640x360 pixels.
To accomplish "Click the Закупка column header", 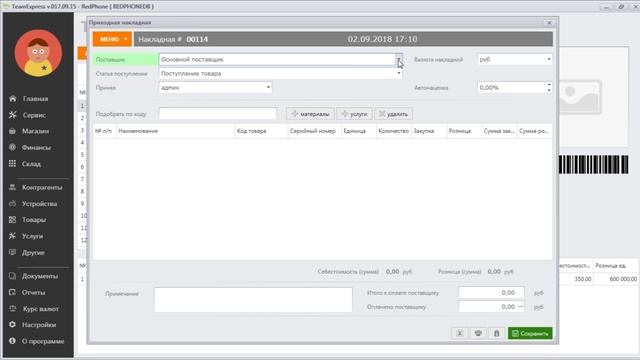I will tap(429, 131).
